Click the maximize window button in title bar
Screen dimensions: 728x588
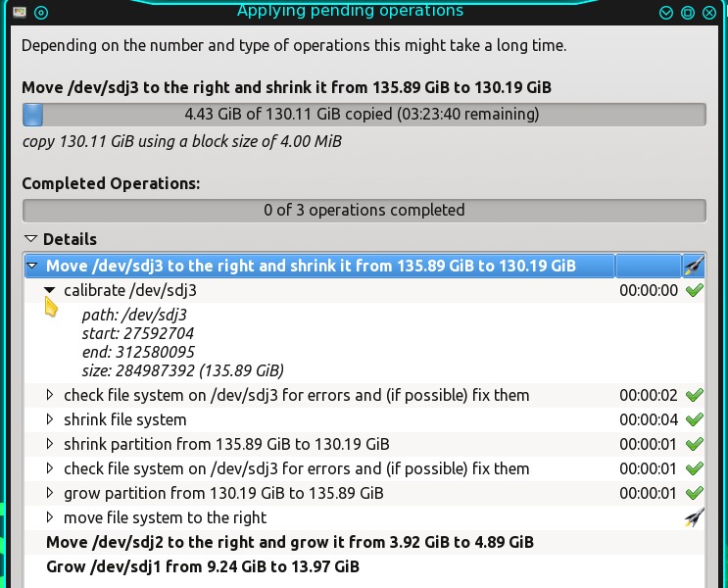[688, 13]
